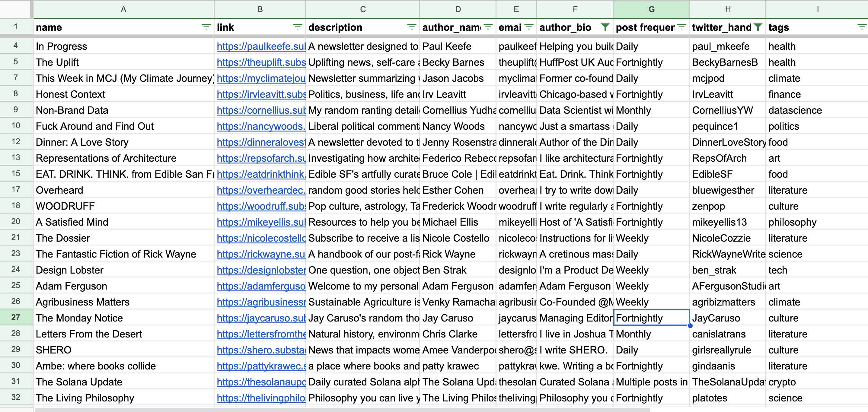Open lettersfromthedesert link
This screenshot has height=412, width=868.
[x=261, y=334]
